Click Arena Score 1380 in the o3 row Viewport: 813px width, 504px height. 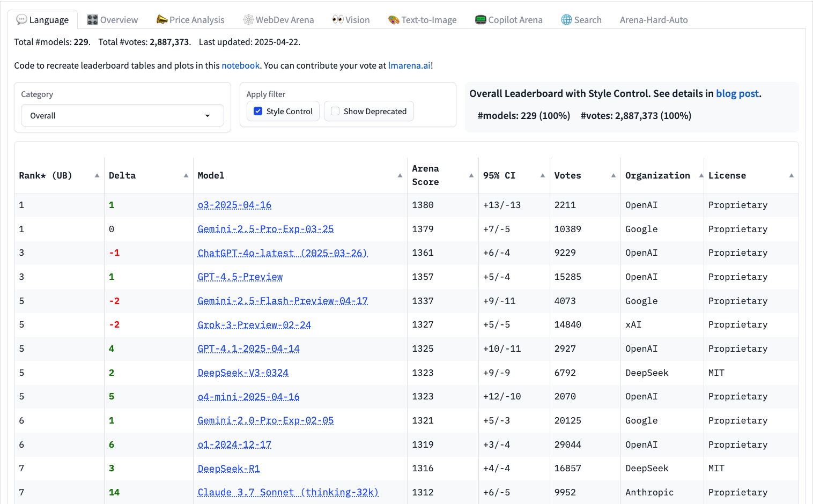click(423, 205)
